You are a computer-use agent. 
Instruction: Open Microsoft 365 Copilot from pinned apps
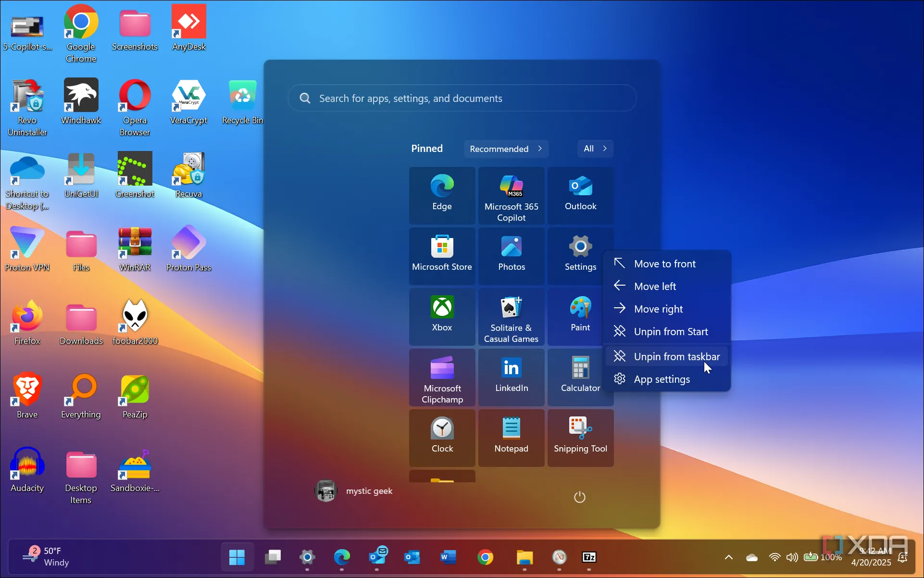511,195
